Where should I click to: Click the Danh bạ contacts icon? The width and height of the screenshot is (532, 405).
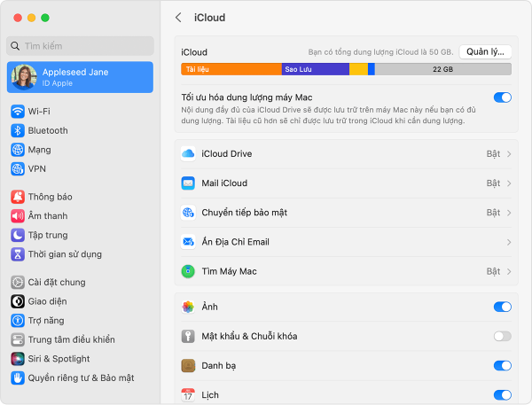pyautogui.click(x=188, y=366)
